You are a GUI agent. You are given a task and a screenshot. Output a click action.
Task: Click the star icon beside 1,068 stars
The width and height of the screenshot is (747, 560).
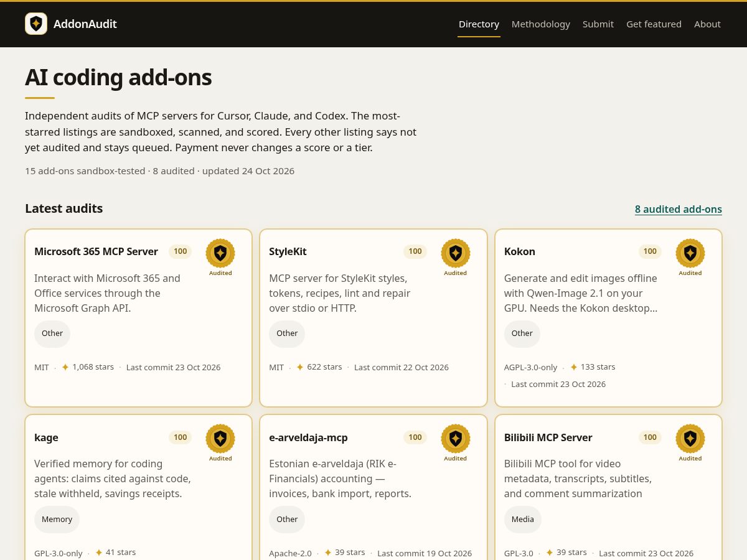tap(65, 367)
